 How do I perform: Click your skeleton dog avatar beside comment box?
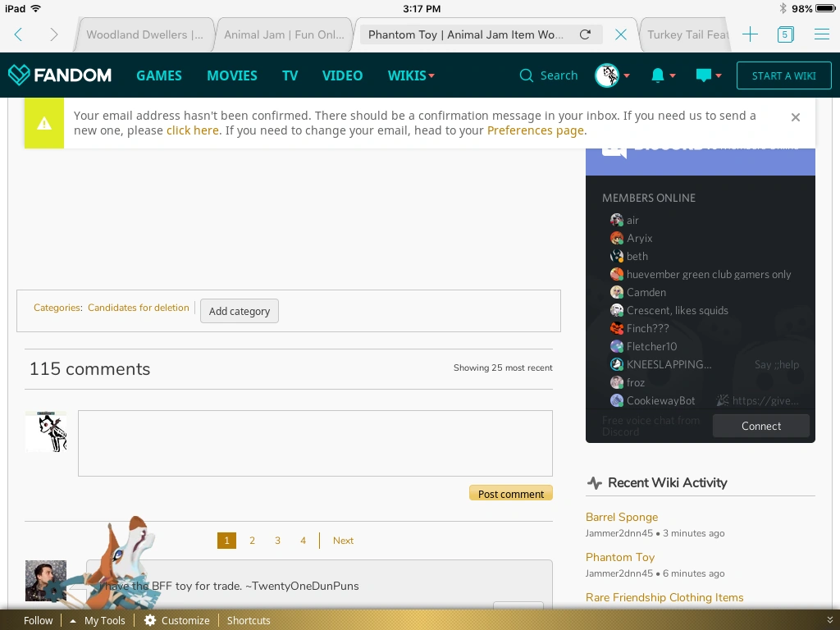(x=46, y=431)
